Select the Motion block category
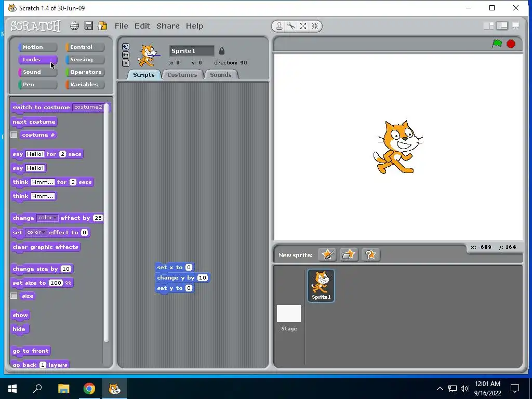The width and height of the screenshot is (532, 399). tap(37, 47)
